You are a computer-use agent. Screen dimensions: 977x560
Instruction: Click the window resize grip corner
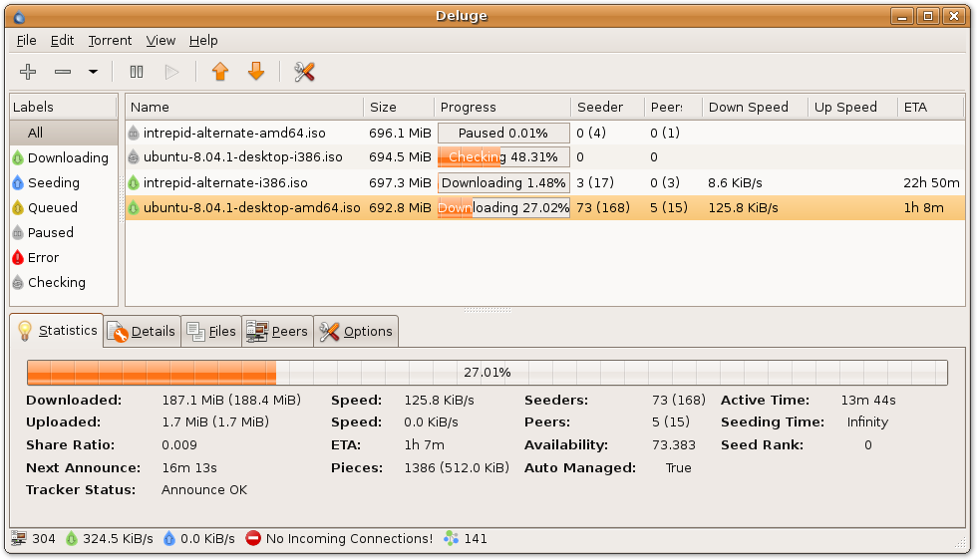click(959, 542)
